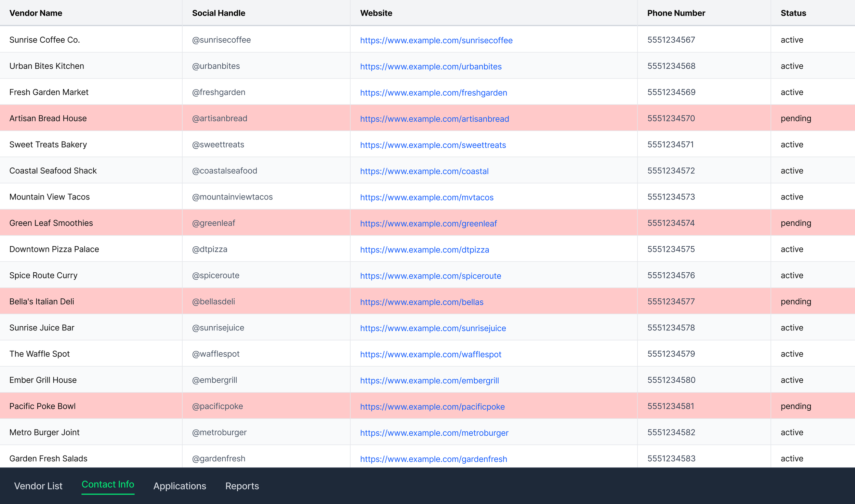Click the Social Handle column header

click(219, 13)
